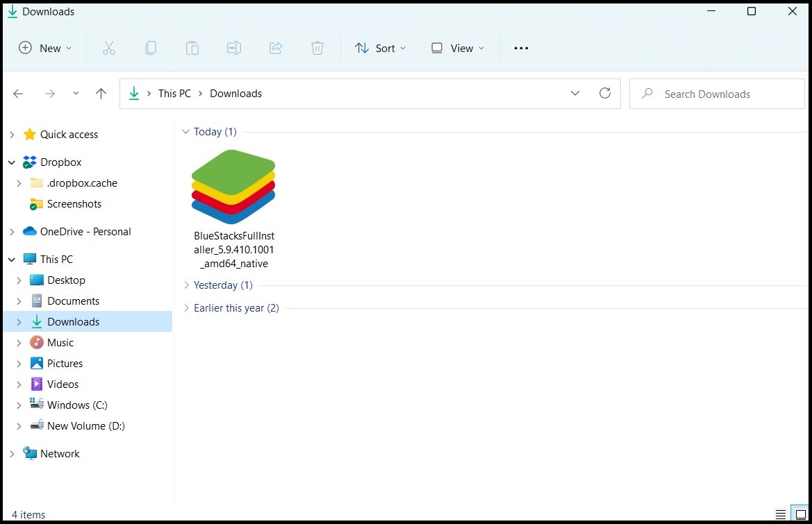Select Downloads in navigation pane
Screen dimensions: 812x524
click(x=88, y=322)
